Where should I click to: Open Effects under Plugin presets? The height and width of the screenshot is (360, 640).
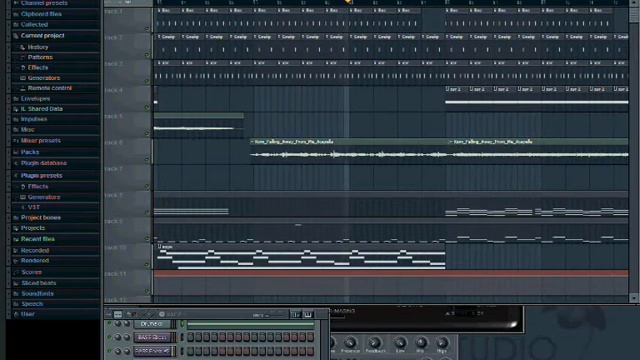[x=38, y=187]
